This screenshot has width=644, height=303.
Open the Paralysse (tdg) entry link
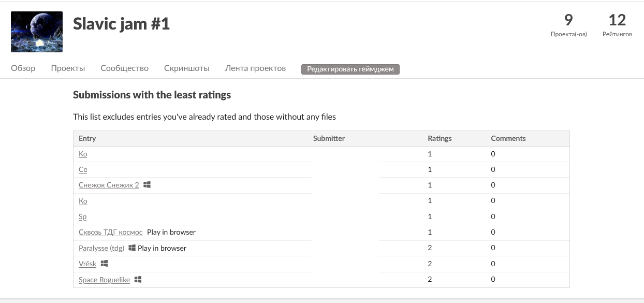(x=101, y=248)
